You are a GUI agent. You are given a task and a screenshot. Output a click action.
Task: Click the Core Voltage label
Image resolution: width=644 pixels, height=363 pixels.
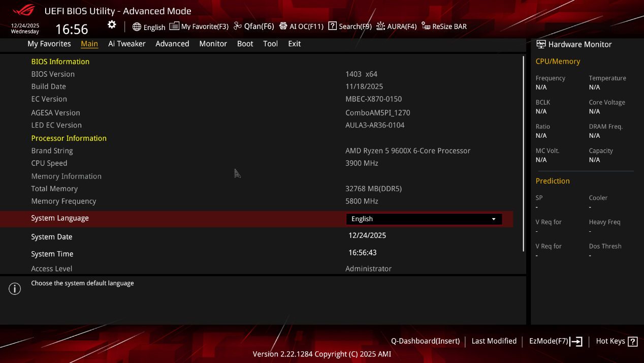tap(607, 103)
